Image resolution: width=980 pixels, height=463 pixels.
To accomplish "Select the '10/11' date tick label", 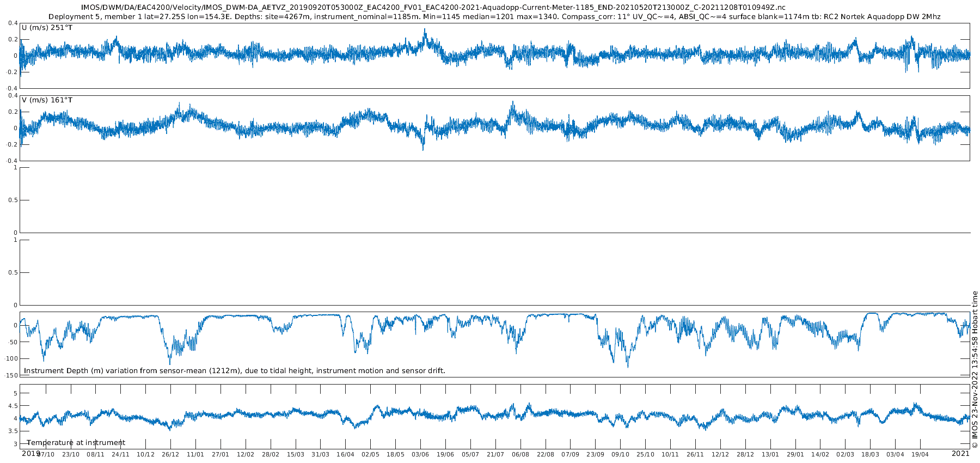I will point(670,454).
